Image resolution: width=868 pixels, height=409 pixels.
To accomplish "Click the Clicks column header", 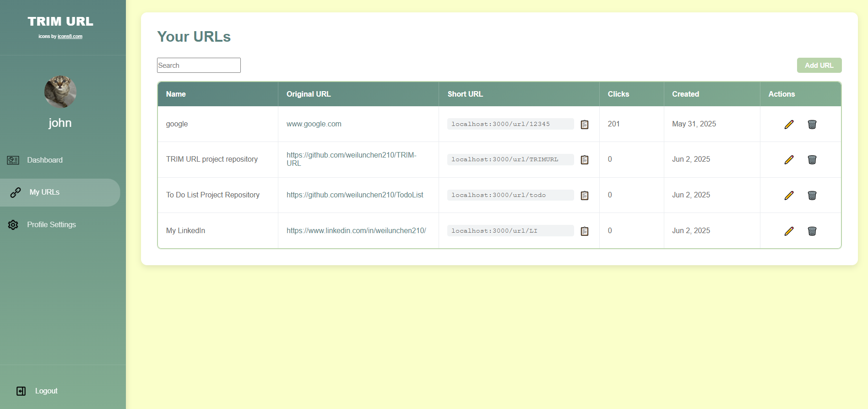I will [x=618, y=94].
